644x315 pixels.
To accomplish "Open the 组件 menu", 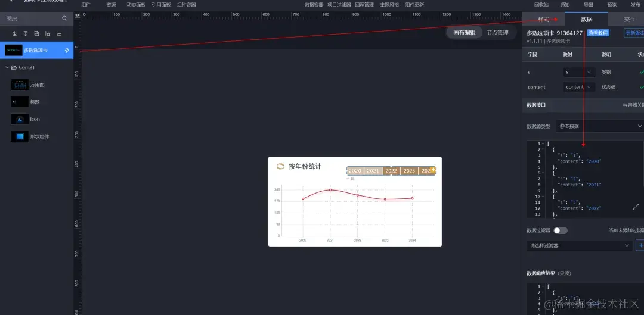I will point(86,5).
